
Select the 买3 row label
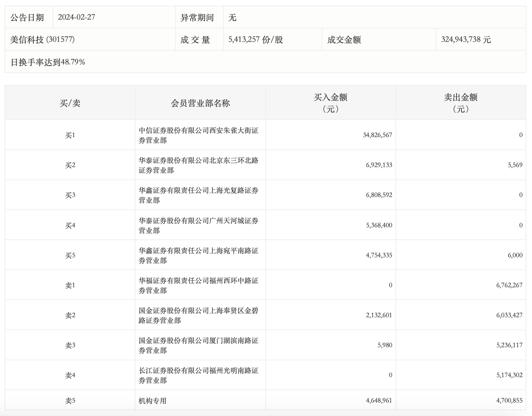click(70, 195)
